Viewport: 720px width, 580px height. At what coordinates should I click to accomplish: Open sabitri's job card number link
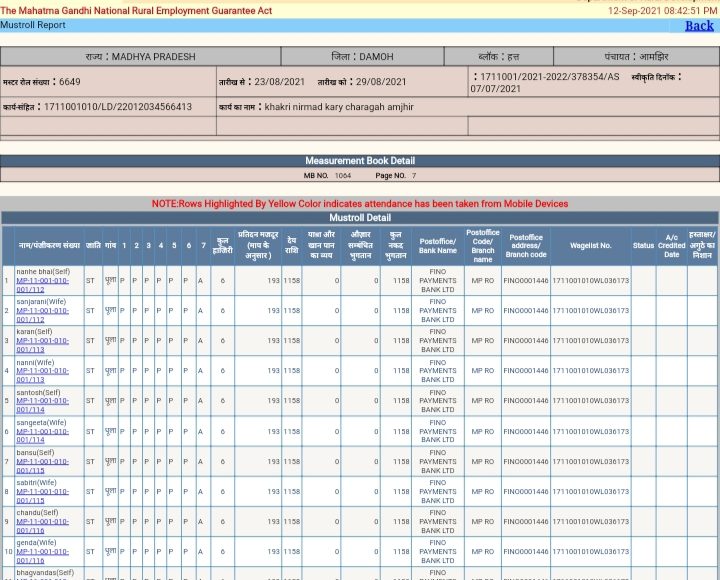[x=42, y=496]
